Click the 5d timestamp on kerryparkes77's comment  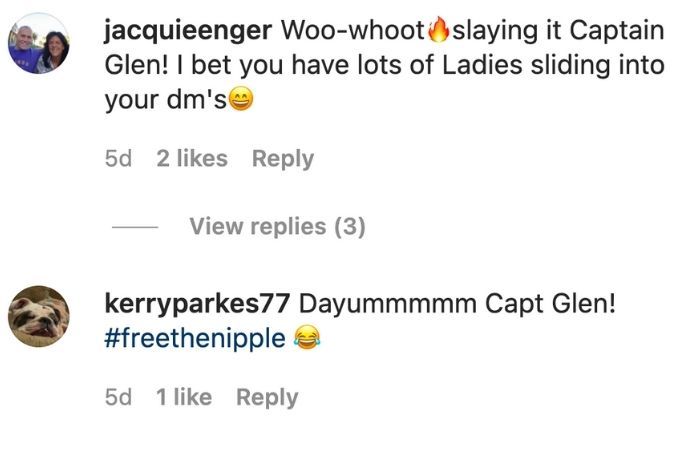point(118,397)
